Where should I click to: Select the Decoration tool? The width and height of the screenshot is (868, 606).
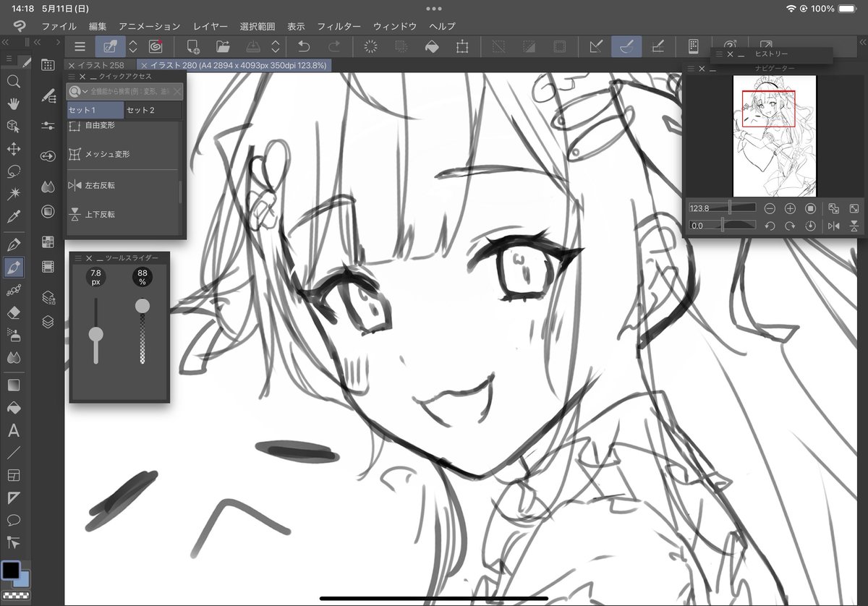coord(13,290)
